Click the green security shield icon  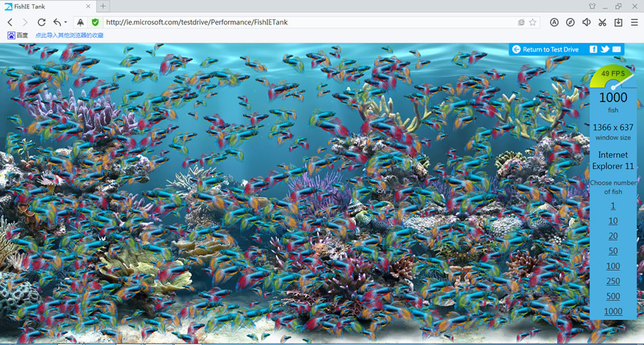[x=95, y=22]
